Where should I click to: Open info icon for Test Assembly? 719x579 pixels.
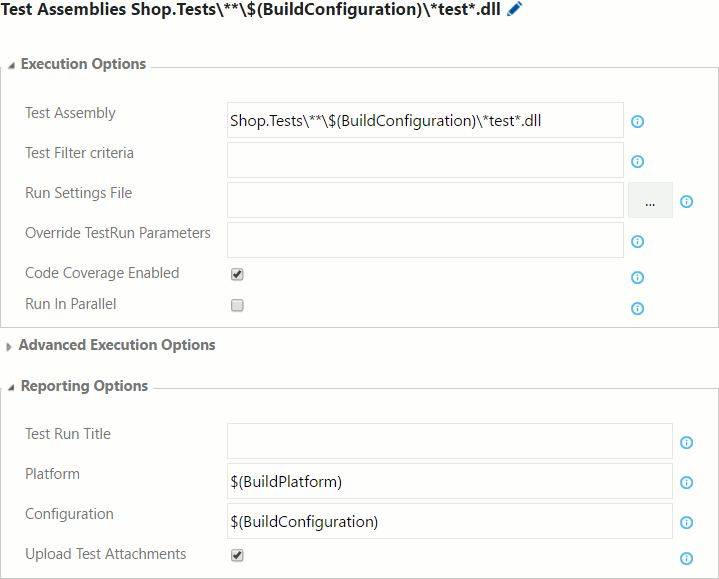(637, 121)
